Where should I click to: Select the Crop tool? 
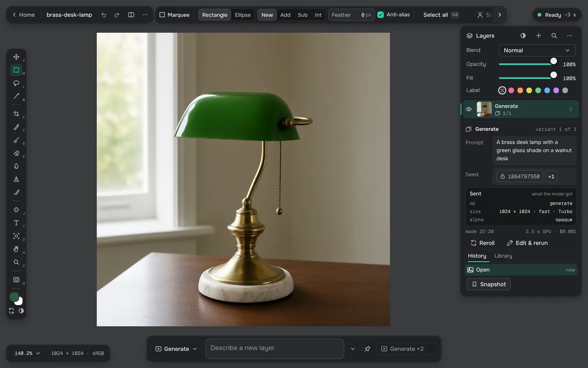pos(16,114)
